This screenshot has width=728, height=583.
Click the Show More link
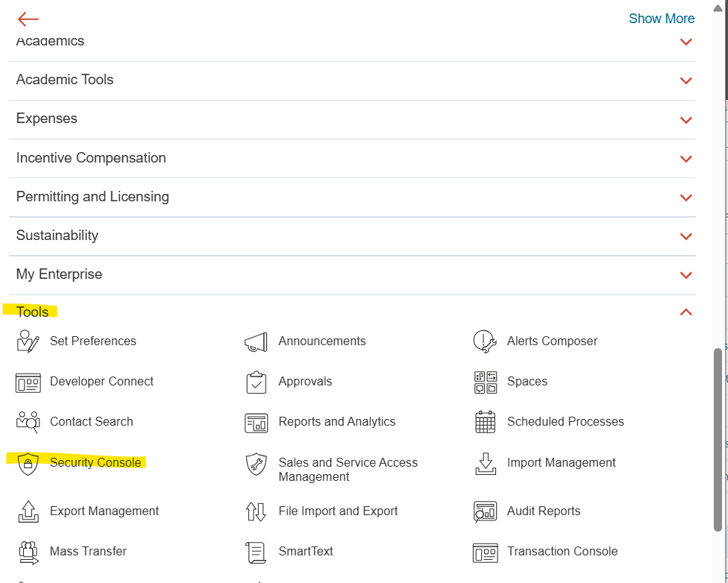coord(661,19)
